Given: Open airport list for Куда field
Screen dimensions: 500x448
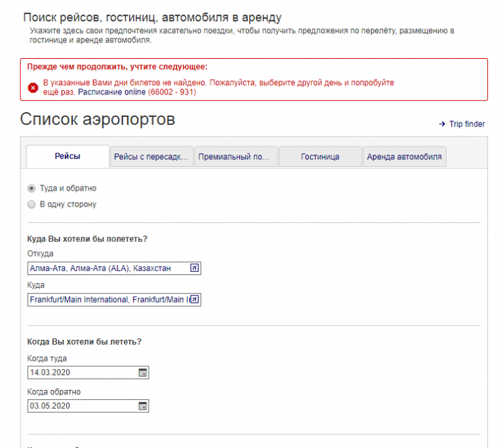Looking at the screenshot, I should (195, 299).
